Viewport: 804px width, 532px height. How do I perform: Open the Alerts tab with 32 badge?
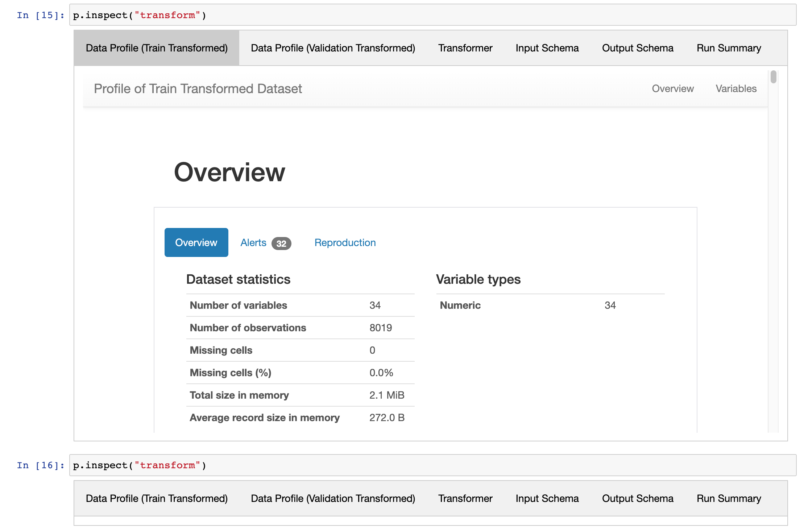(253, 242)
